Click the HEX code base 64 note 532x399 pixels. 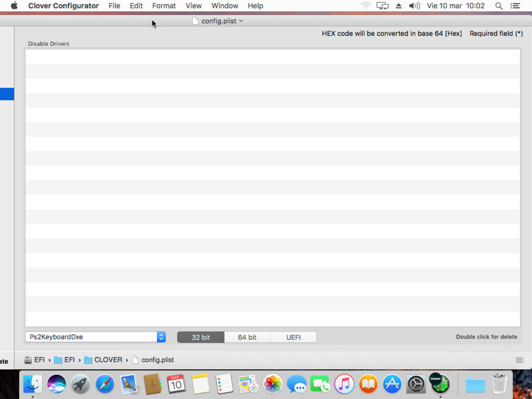[392, 34]
